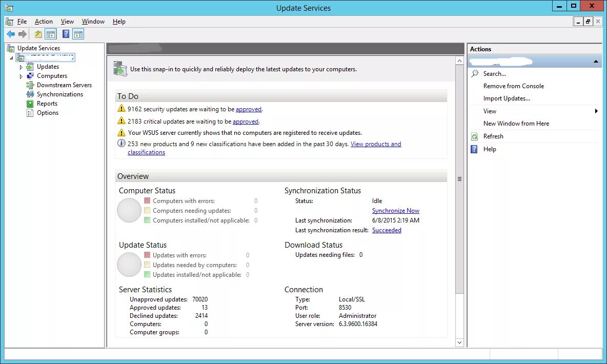Select Reports label in tree

(47, 104)
